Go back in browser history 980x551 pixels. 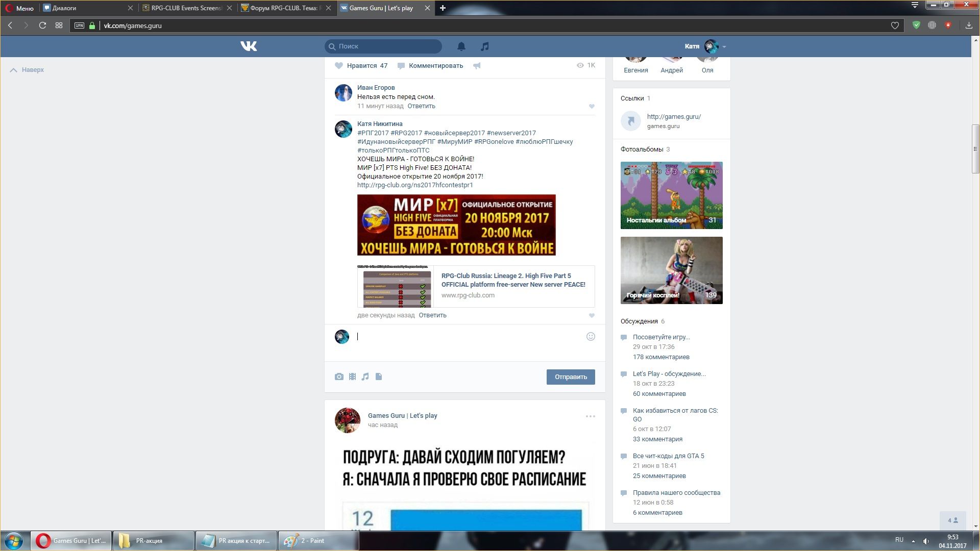pos(10,26)
